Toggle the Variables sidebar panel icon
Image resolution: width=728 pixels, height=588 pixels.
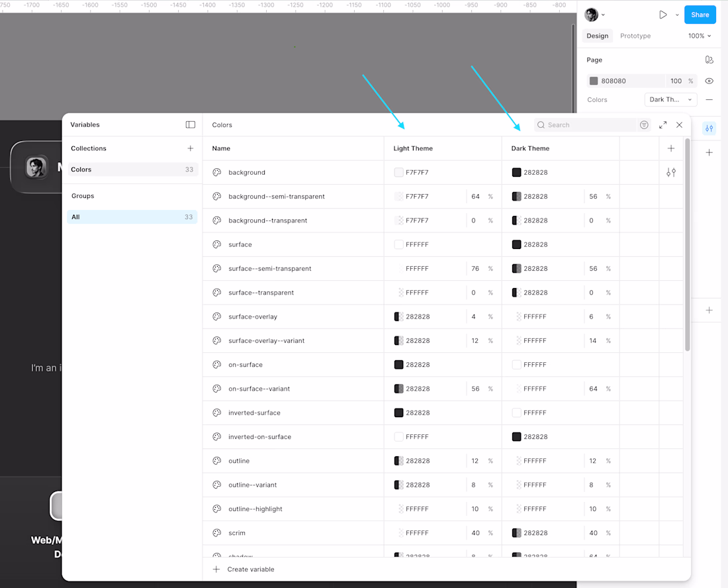pyautogui.click(x=191, y=124)
